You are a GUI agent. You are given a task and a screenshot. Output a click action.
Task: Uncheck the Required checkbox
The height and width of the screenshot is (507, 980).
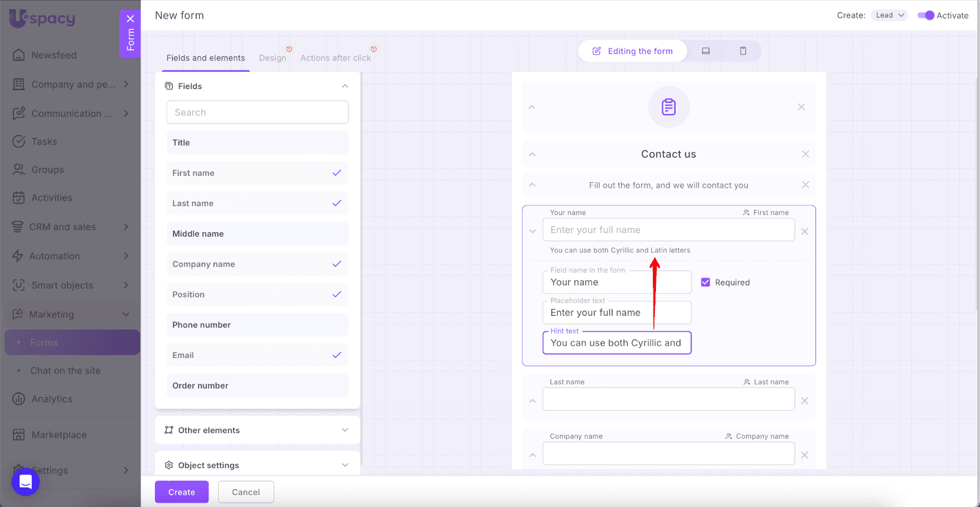(706, 283)
